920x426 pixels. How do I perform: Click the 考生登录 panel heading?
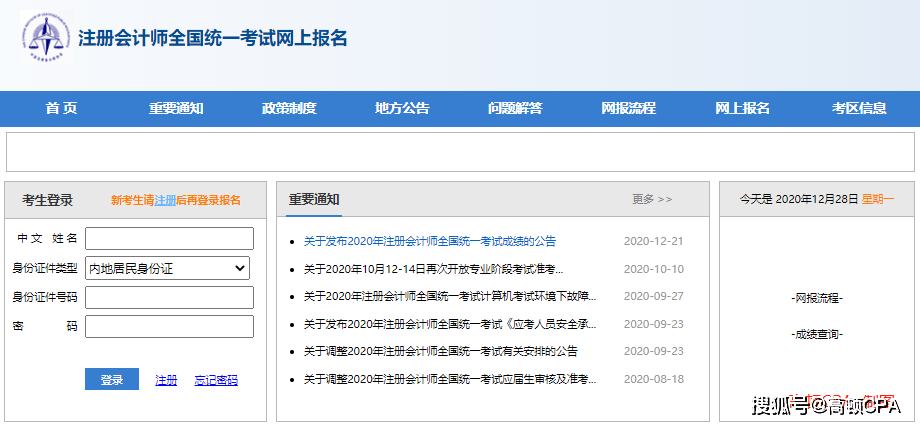48,200
